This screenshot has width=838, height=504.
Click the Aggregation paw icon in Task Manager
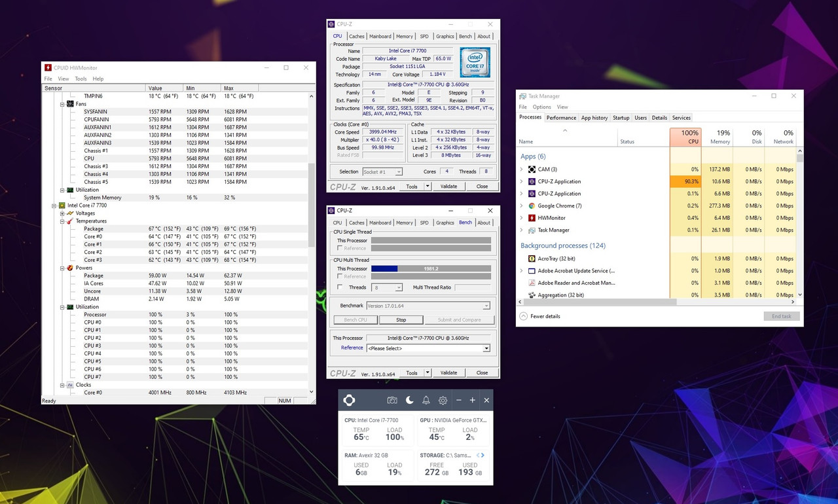532,295
